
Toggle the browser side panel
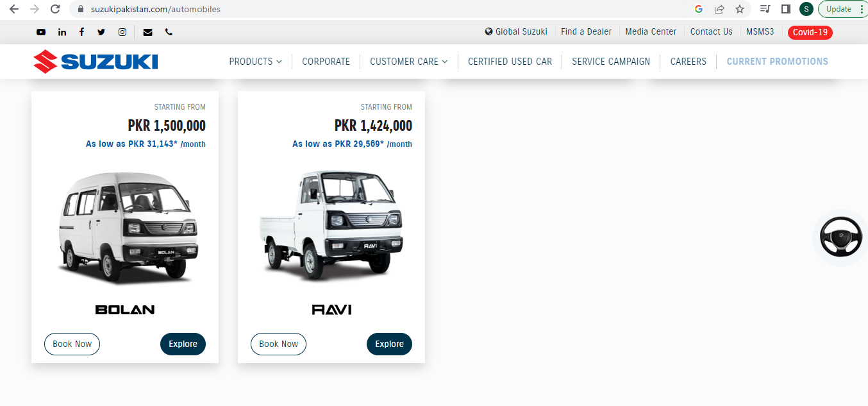pyautogui.click(x=785, y=9)
